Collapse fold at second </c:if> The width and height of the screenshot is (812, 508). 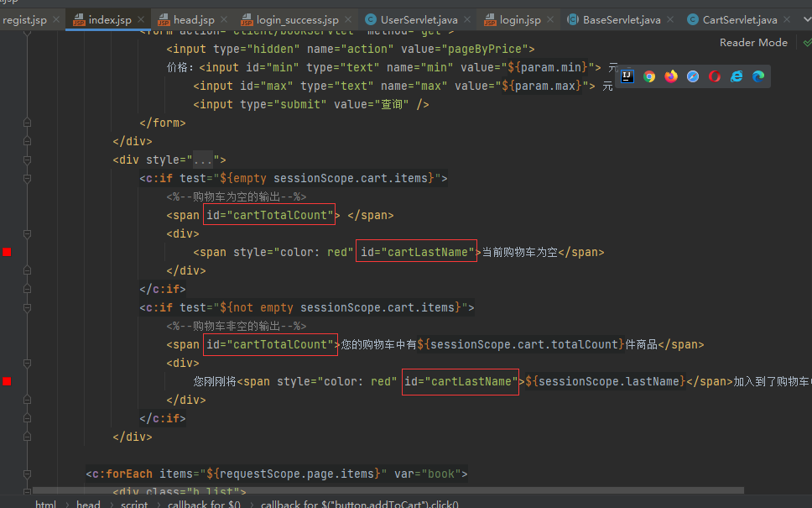[27, 418]
